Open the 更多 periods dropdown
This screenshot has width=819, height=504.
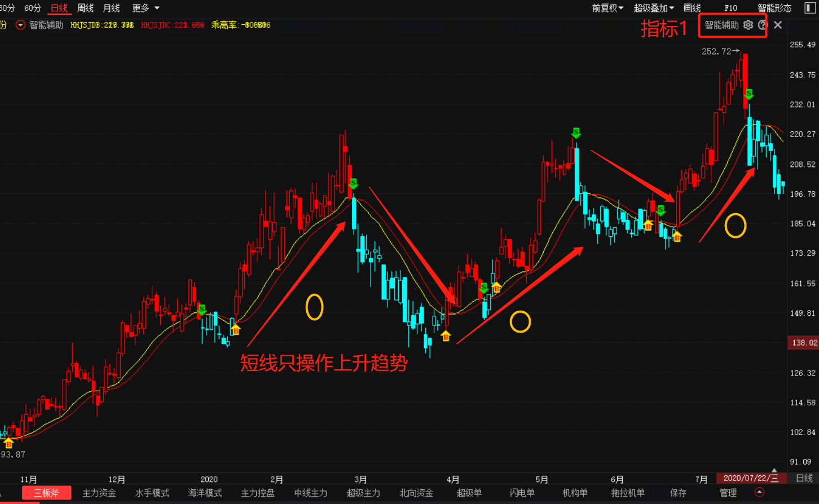146,8
